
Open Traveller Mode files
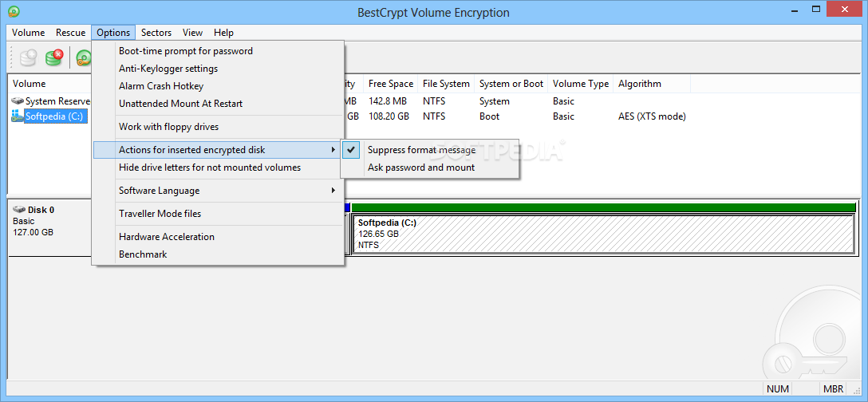pos(218,214)
